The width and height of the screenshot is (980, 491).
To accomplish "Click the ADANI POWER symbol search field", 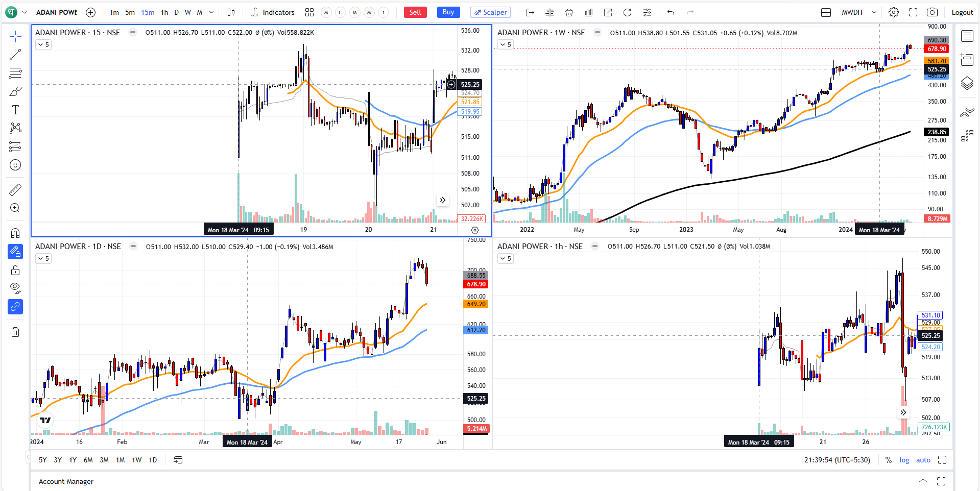I will pyautogui.click(x=57, y=12).
